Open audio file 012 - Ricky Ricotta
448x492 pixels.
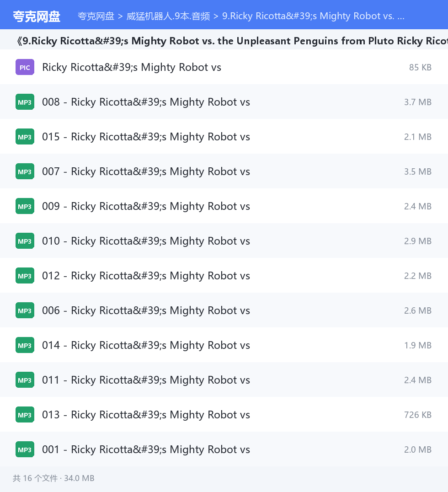[x=146, y=276]
